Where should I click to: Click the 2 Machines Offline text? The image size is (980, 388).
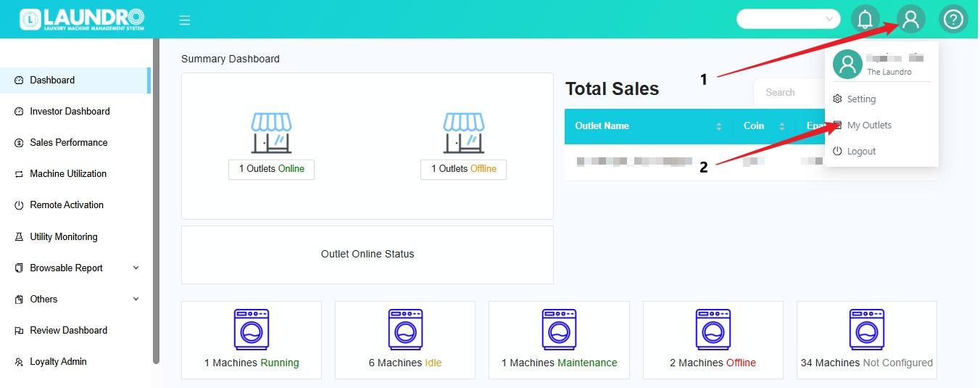713,363
